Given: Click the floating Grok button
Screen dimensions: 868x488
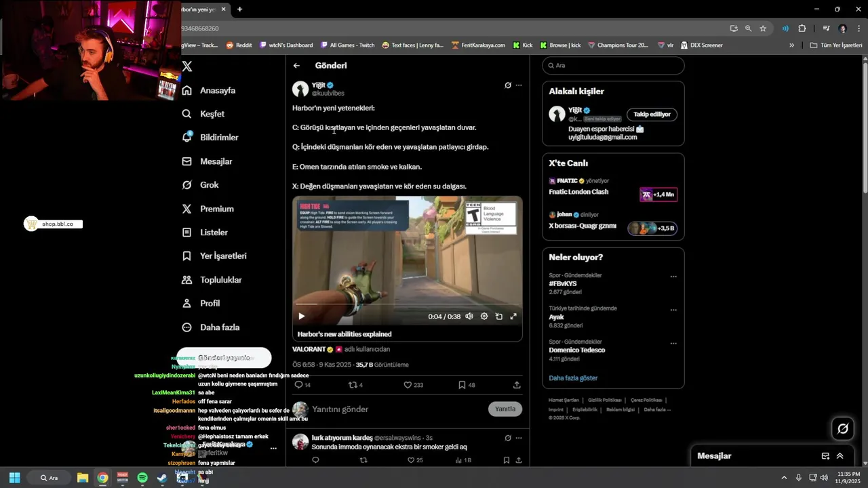Looking at the screenshot, I should point(843,428).
